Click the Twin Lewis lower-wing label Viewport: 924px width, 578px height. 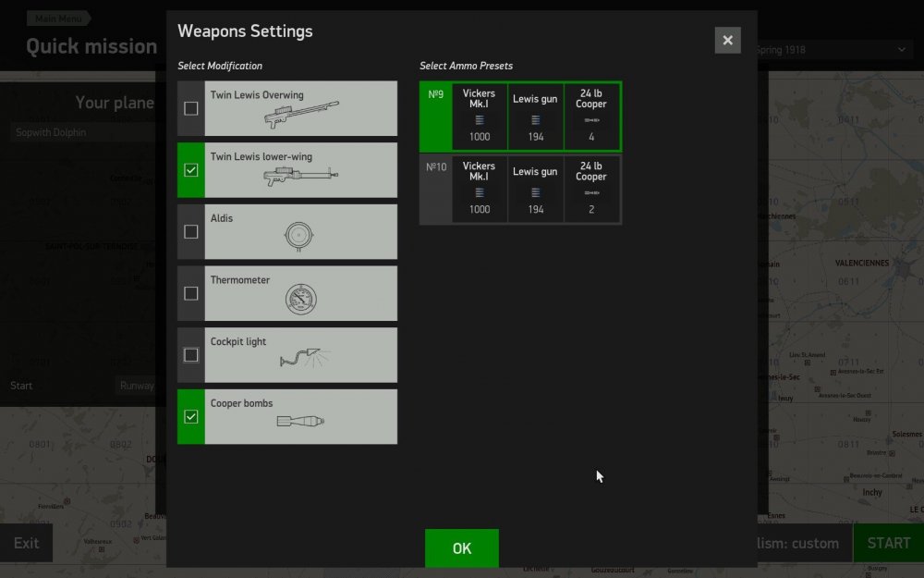tap(261, 157)
